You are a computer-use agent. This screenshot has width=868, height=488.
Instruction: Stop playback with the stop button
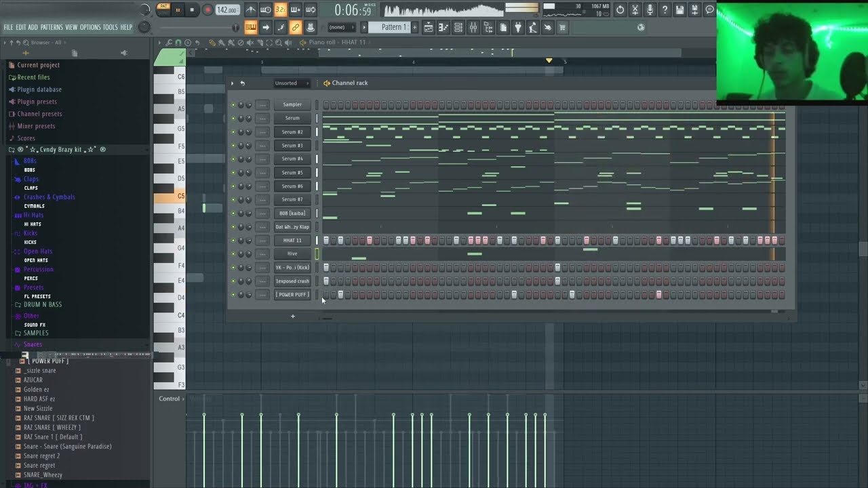click(x=192, y=9)
